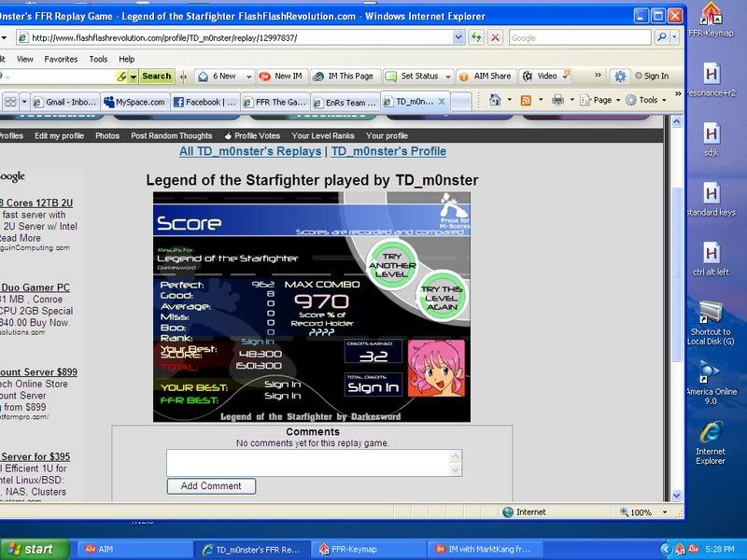
Task: Click the page scrollbar down arrow
Action: click(676, 496)
